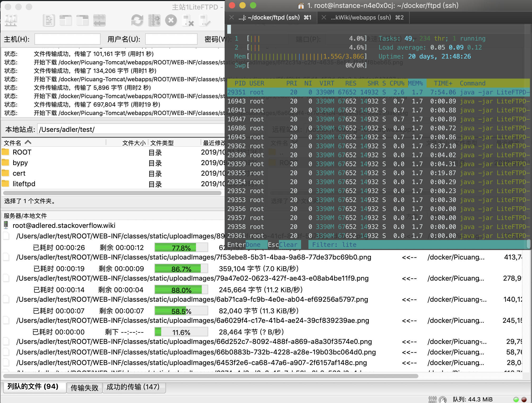
Task: Sort local files by 文件大小 column
Action: click(x=134, y=143)
